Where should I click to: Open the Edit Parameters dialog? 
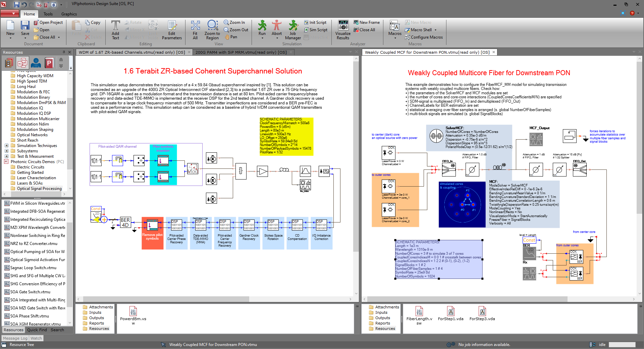172,30
